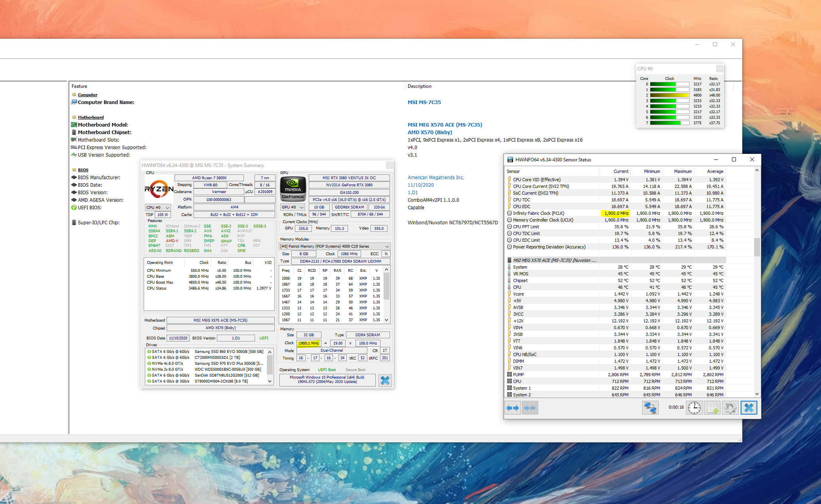
Task: Click the Average column header
Action: (x=710, y=171)
